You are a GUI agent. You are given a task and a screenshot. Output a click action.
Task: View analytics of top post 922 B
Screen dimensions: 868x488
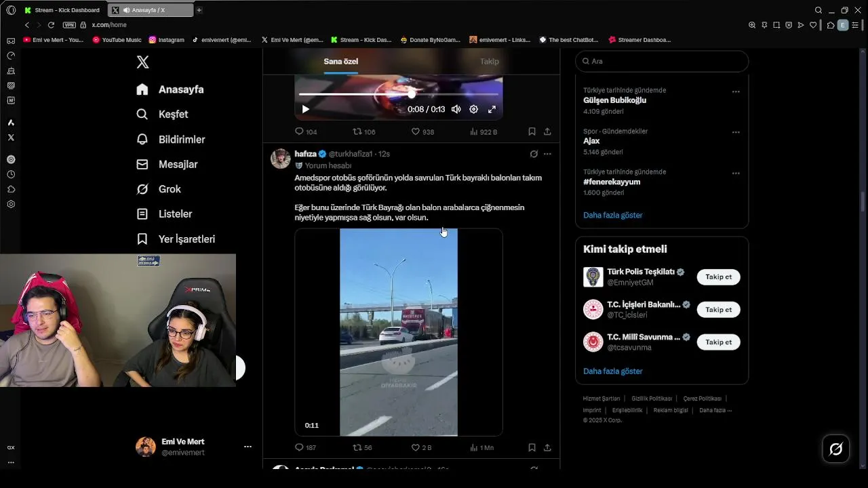click(484, 131)
